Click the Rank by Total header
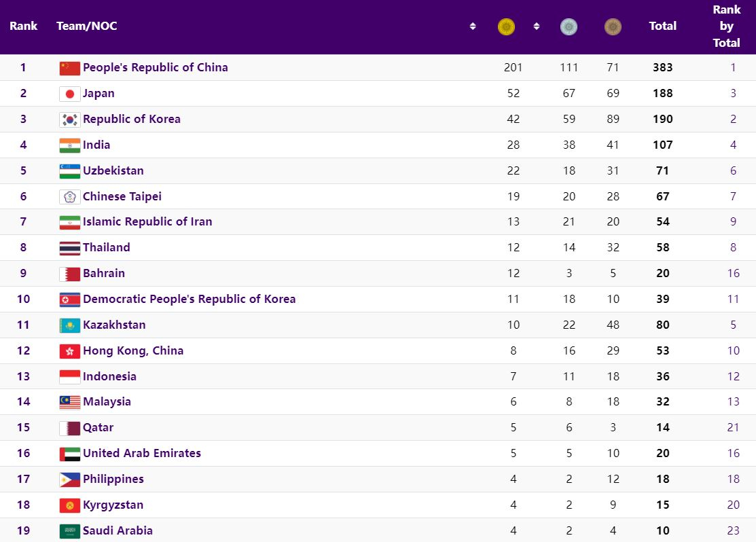The height and width of the screenshot is (542, 756). point(726,26)
